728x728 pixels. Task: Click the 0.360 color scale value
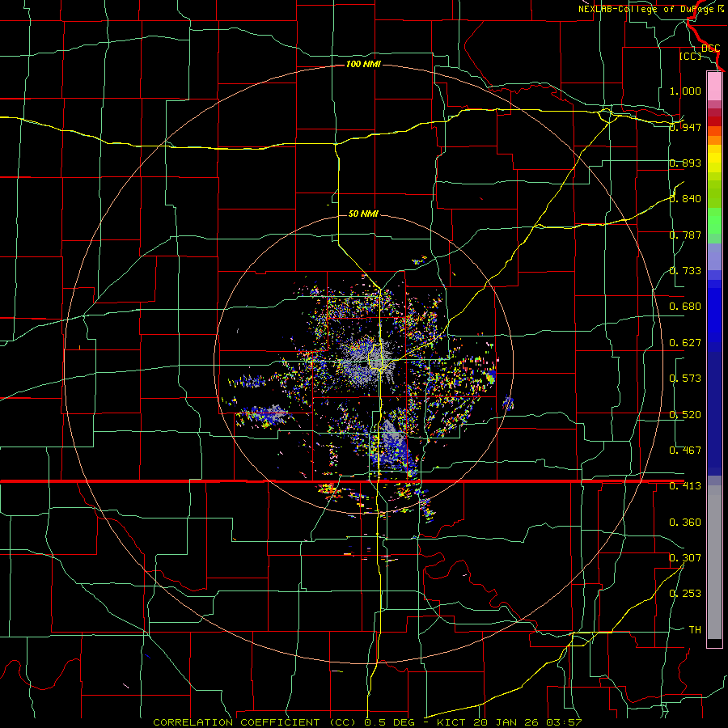[x=685, y=523]
